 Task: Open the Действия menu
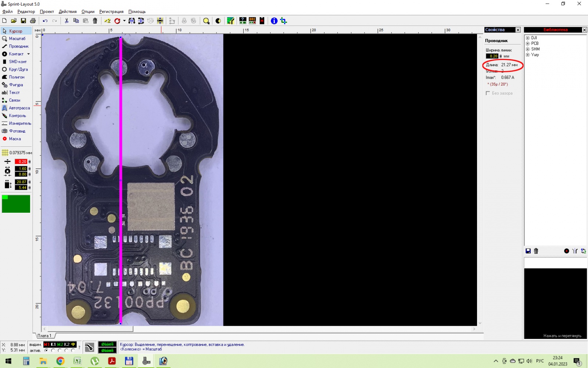pyautogui.click(x=68, y=11)
